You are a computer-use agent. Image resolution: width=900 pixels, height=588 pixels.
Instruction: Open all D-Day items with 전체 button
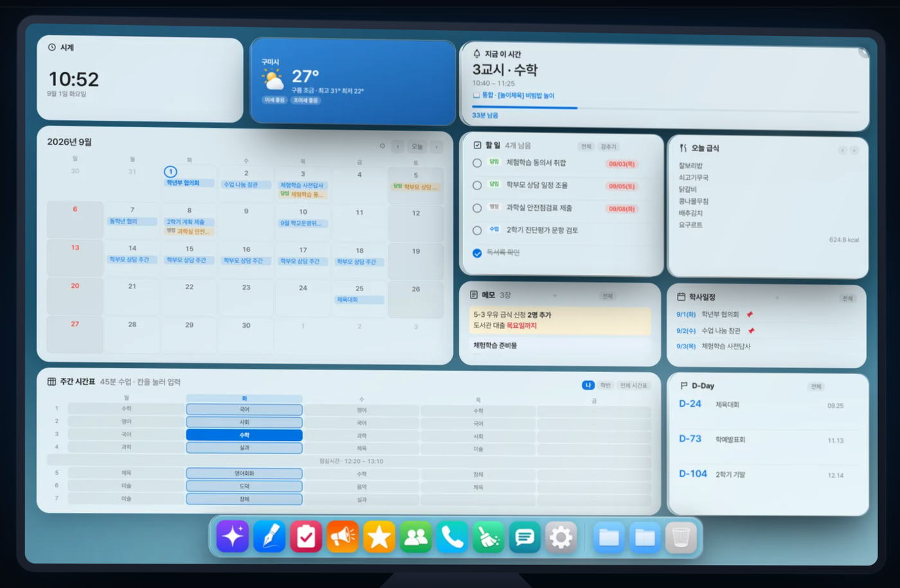point(816,386)
